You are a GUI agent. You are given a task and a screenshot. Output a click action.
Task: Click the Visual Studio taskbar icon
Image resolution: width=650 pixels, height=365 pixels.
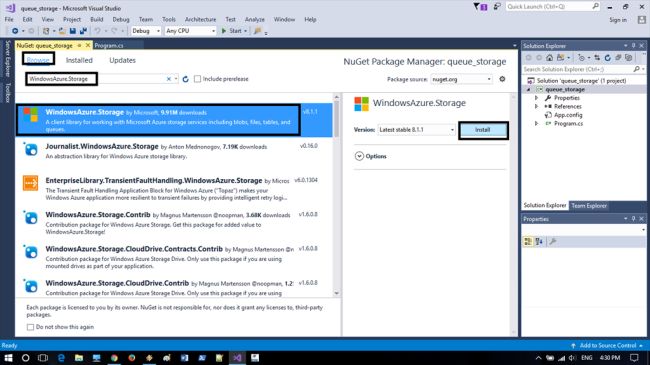tap(237, 358)
